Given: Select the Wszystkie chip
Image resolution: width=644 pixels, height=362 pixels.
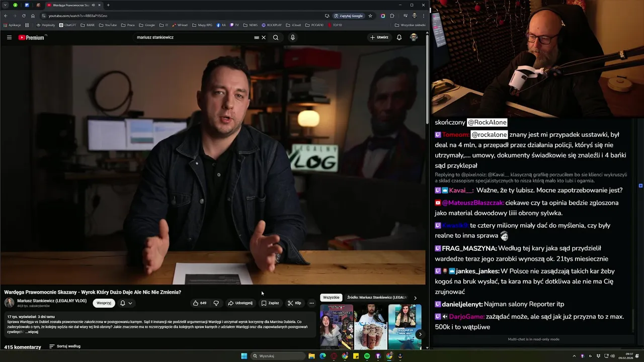Looking at the screenshot, I should 331,298.
